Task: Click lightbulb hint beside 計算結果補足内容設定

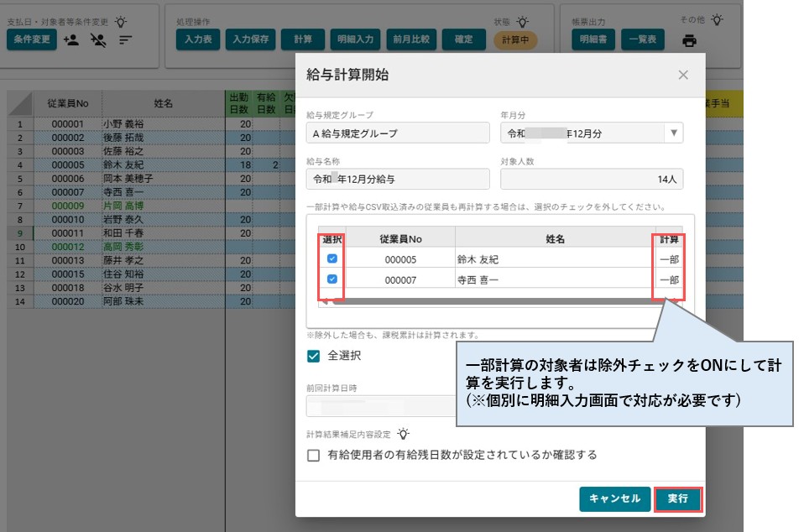Action: pyautogui.click(x=404, y=434)
